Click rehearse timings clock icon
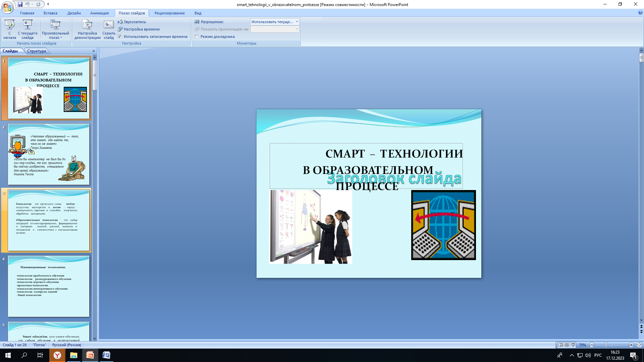The height and width of the screenshot is (362, 644). click(x=120, y=29)
